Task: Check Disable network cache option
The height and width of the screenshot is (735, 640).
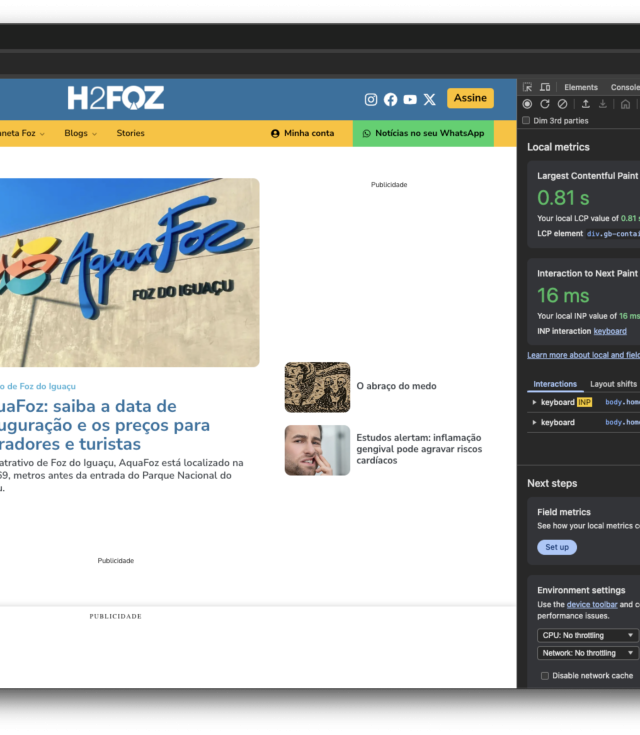Action: pyautogui.click(x=545, y=676)
